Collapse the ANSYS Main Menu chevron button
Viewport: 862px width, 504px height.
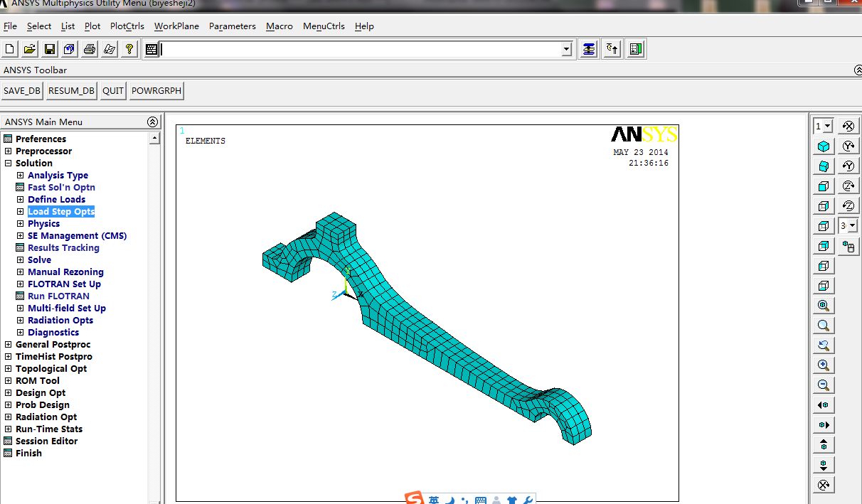tap(152, 122)
